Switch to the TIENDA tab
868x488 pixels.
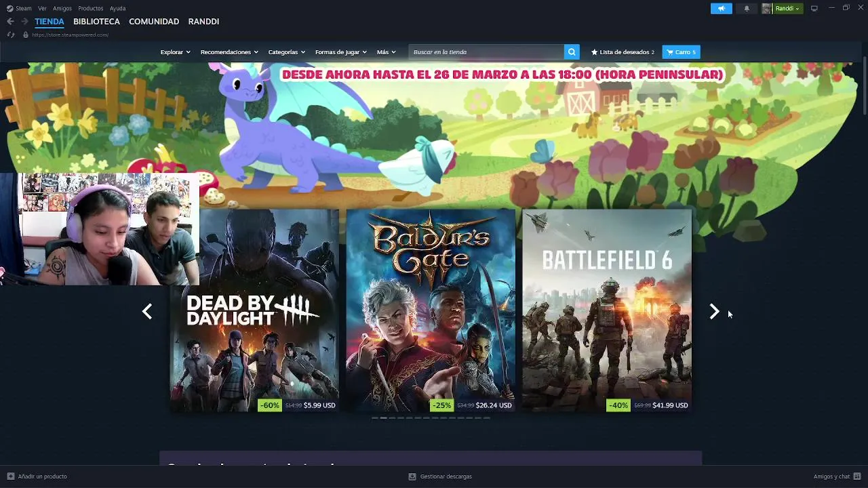(x=50, y=22)
